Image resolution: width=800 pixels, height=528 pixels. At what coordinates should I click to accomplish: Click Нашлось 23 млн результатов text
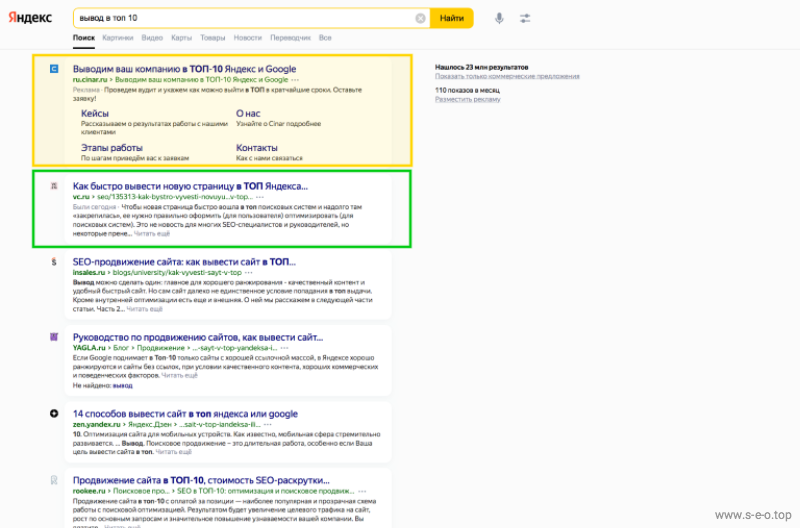(481, 67)
